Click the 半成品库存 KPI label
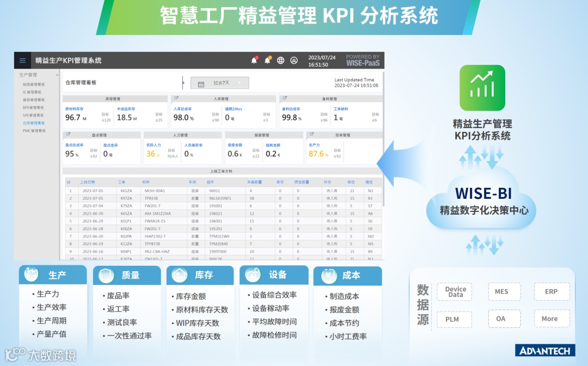The width and height of the screenshot is (588, 366). [x=126, y=109]
